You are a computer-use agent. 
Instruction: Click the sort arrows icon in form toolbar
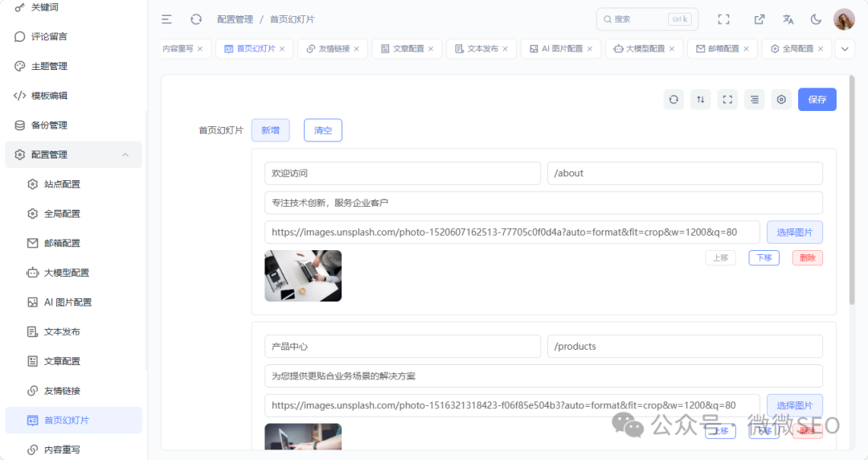[700, 100]
